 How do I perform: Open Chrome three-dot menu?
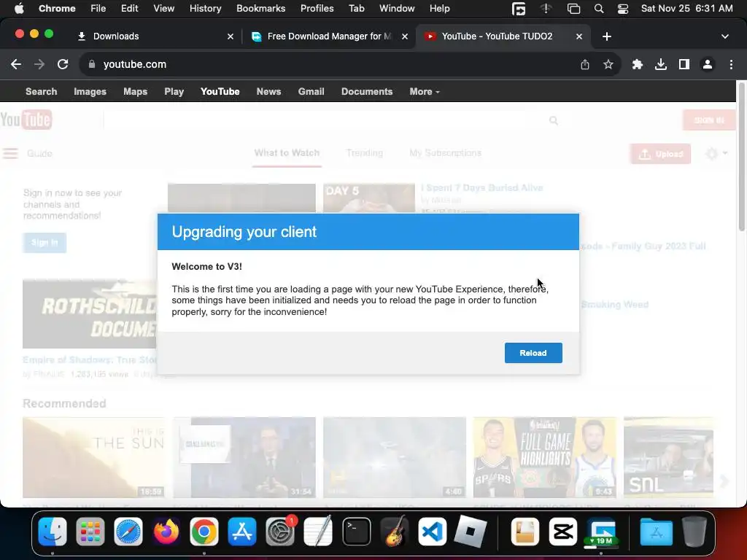pyautogui.click(x=731, y=64)
